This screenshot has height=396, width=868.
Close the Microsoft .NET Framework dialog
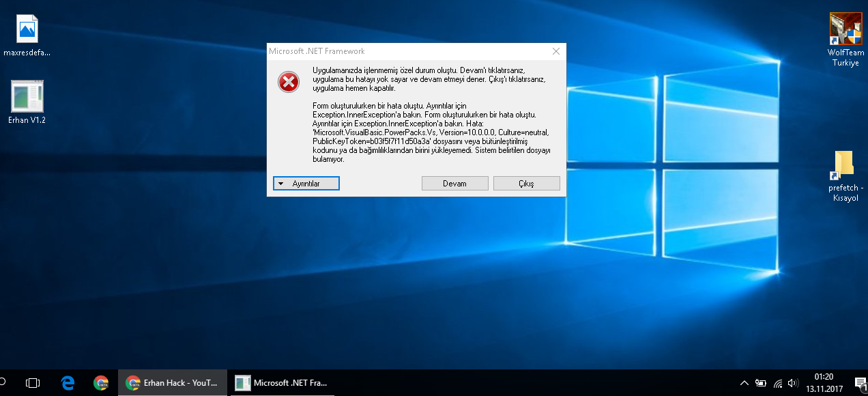tap(556, 51)
